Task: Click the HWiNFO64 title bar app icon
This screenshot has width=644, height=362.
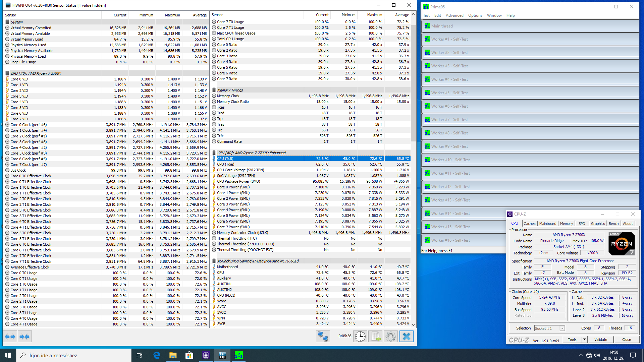Action: pyautogui.click(x=8, y=5)
